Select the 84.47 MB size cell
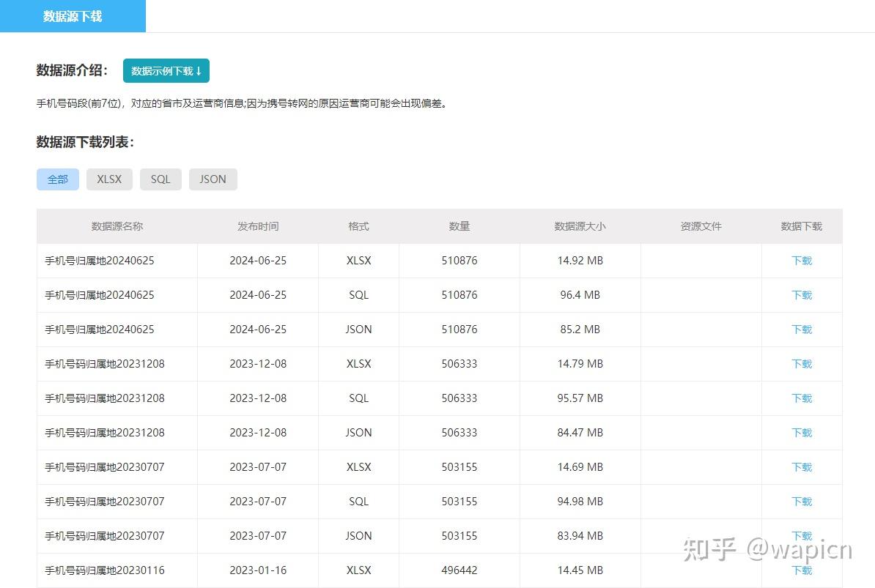Screen dimensions: 875x588 (x=580, y=433)
